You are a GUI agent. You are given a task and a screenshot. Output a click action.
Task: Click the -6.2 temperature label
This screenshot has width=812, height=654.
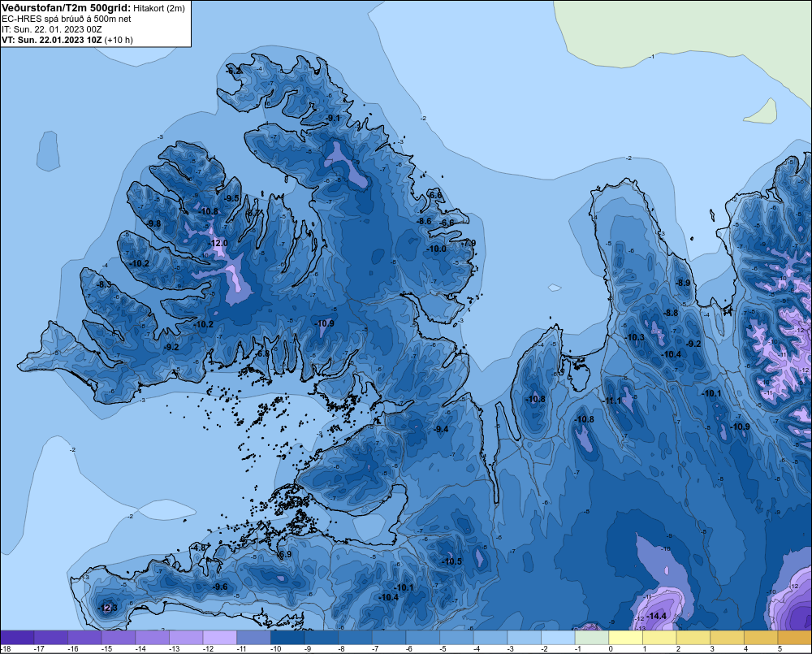click(234, 71)
